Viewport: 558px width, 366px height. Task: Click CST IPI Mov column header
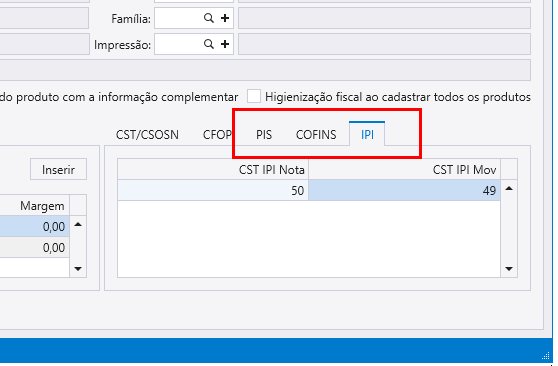coord(404,169)
